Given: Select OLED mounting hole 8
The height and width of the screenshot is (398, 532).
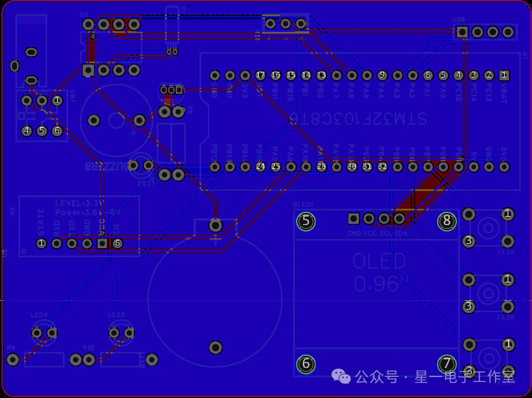Looking at the screenshot, I should pos(447,222).
